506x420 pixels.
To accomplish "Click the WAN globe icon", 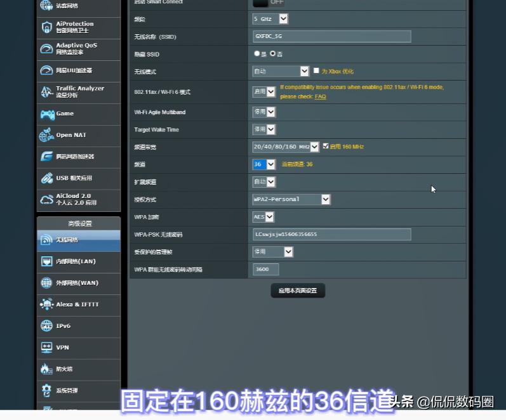I will (46, 283).
